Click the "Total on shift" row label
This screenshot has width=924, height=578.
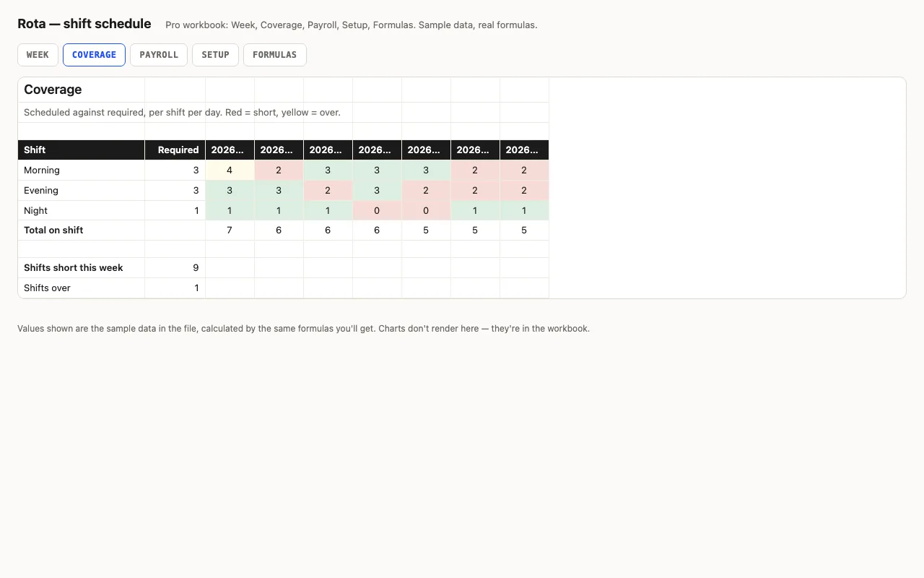82,230
